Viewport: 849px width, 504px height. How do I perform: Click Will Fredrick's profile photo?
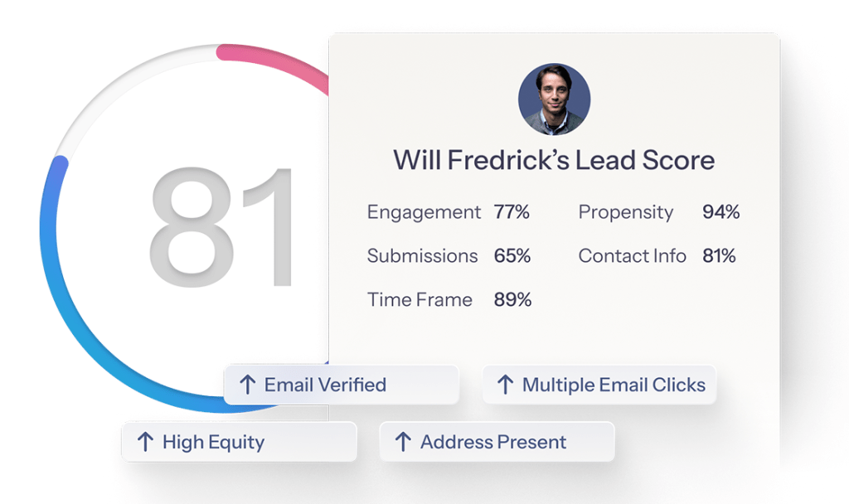[554, 99]
